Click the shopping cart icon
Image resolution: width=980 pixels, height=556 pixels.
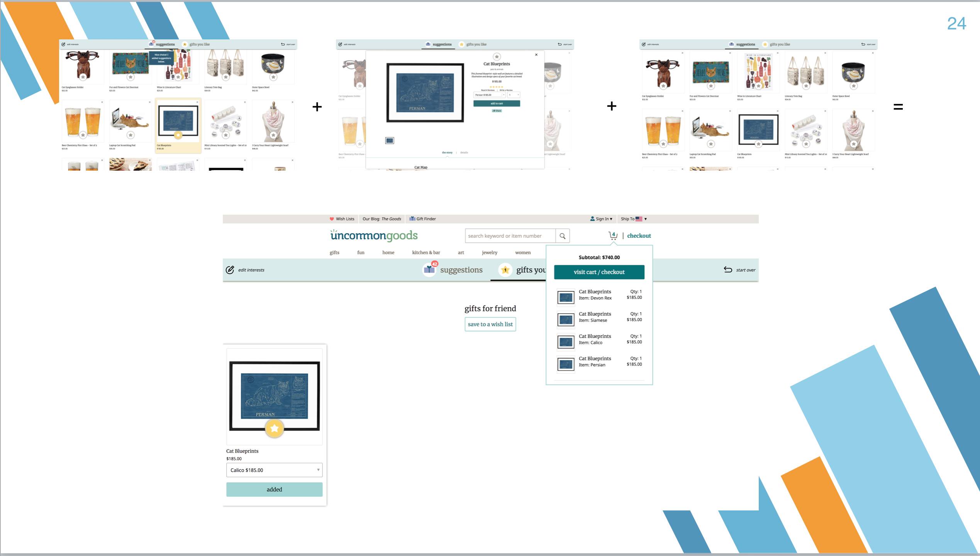click(x=612, y=236)
